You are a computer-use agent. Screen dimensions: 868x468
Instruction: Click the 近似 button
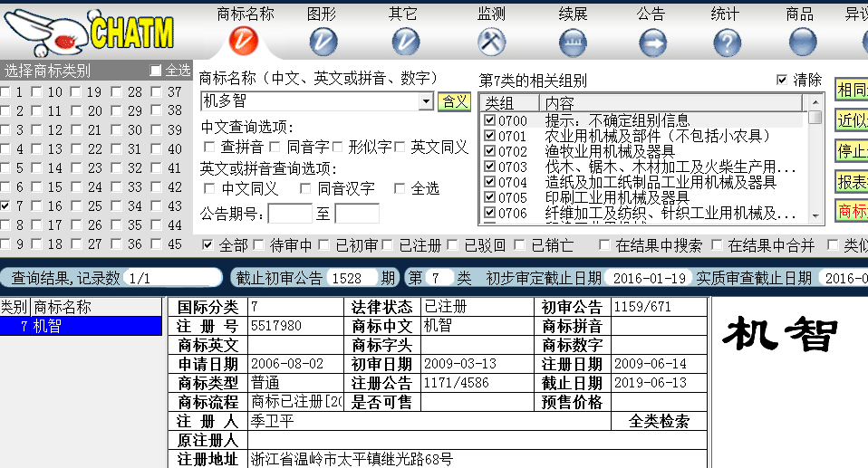[852, 120]
